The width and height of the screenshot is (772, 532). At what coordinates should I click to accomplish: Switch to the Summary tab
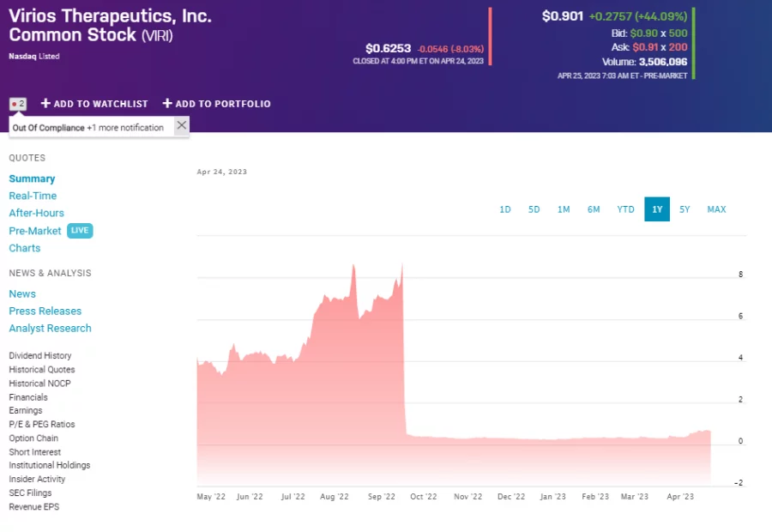click(x=32, y=178)
